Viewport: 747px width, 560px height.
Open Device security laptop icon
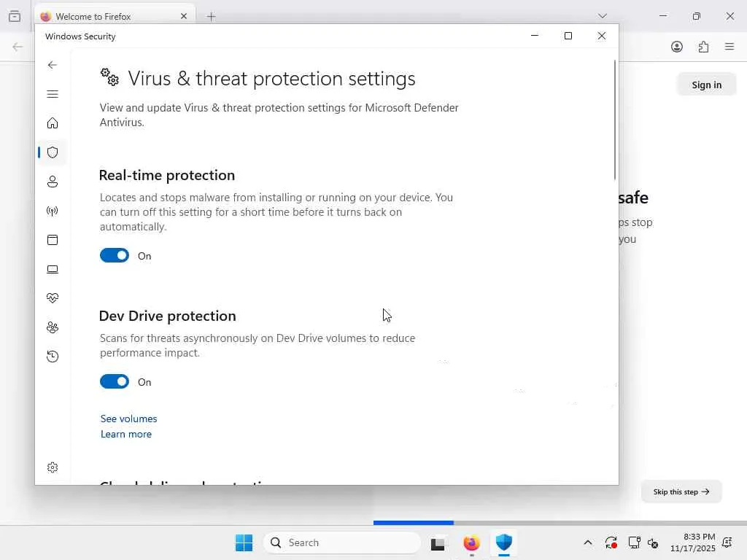(x=53, y=269)
